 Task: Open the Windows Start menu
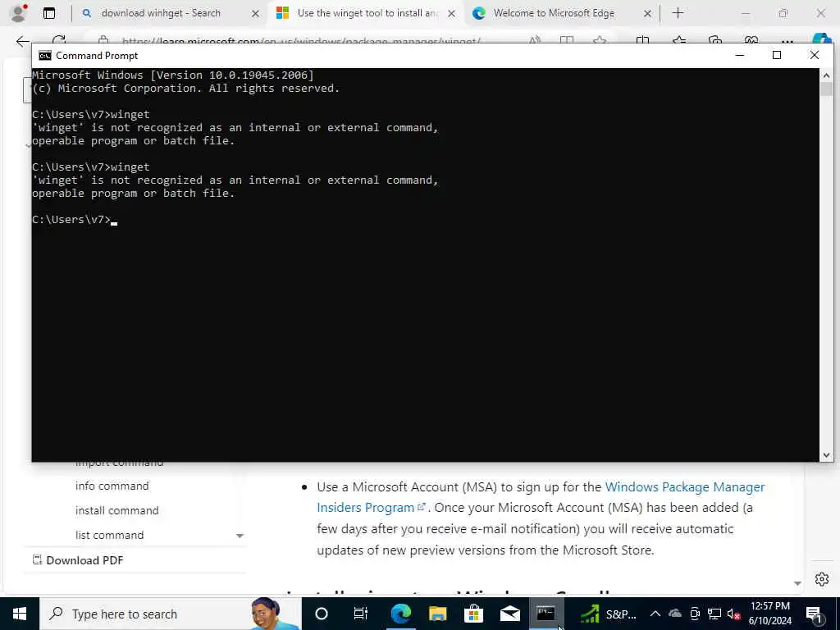pyautogui.click(x=20, y=614)
